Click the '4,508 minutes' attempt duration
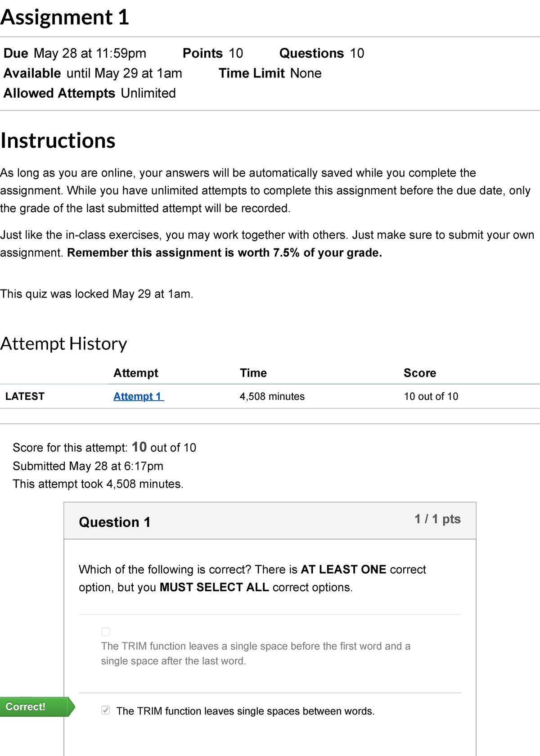This screenshot has width=540, height=756. click(x=272, y=396)
